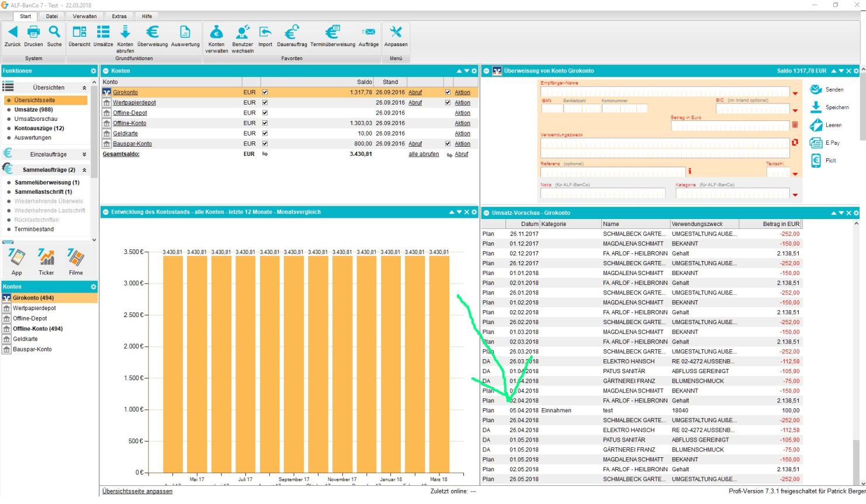Click the Leeren eraser icon
This screenshot has height=504, width=866.
(816, 125)
